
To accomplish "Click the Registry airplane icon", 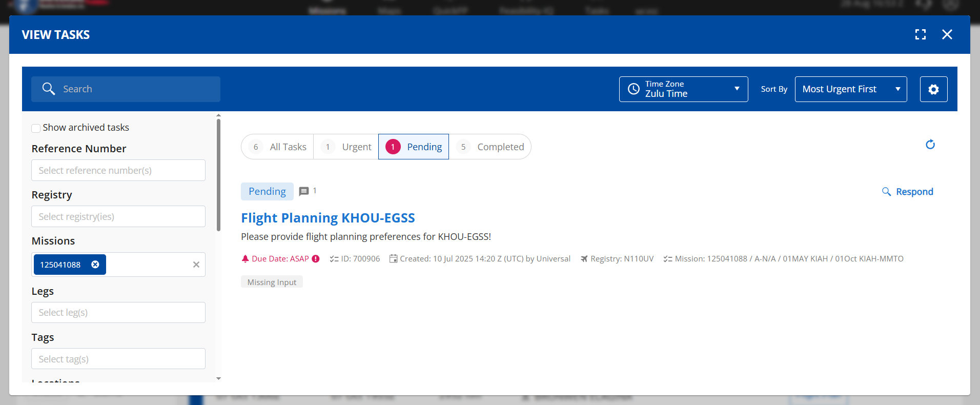I will coord(584,259).
